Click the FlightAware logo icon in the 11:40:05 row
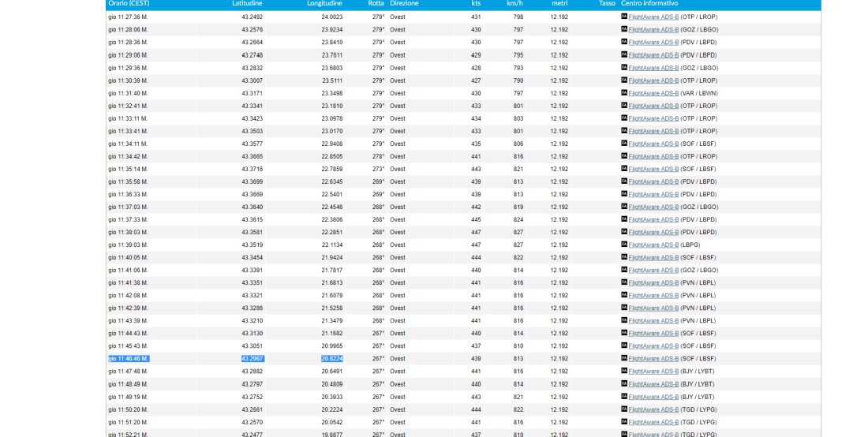Image resolution: width=868 pixels, height=437 pixels. click(624, 257)
